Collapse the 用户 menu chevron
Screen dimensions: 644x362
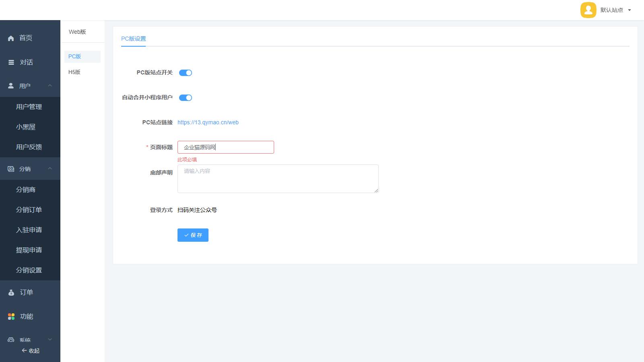pyautogui.click(x=50, y=86)
